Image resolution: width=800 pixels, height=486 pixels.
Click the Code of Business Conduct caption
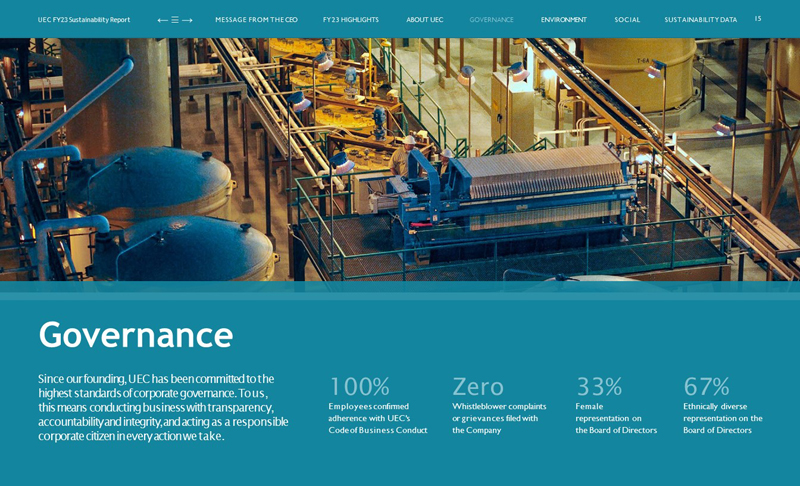point(377,430)
